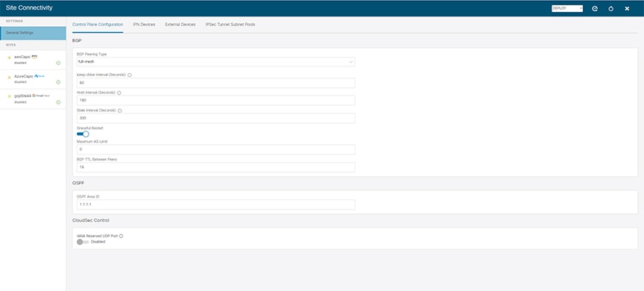Click awsCapic green status circle icon
Screen dimensions: 644x291
pos(58,63)
